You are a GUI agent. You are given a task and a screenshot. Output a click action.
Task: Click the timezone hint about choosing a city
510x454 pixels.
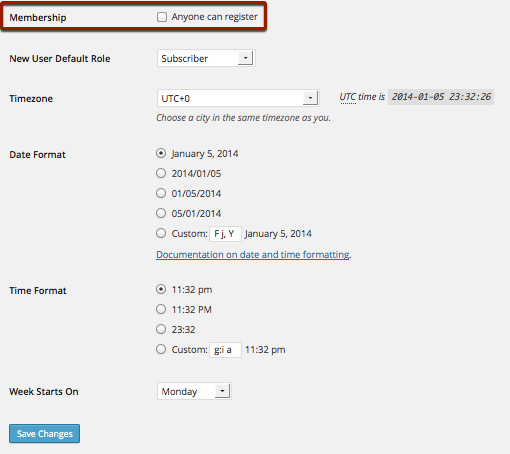tap(243, 118)
